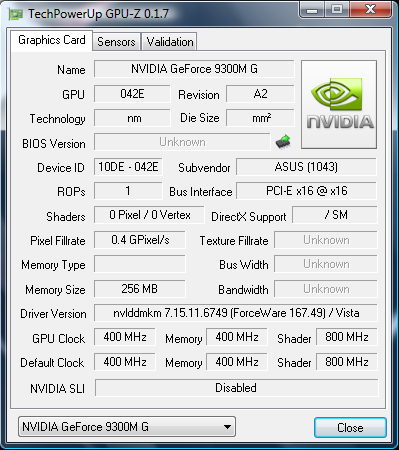This screenshot has height=450, width=399.
Task: Click the Name field showing GeForce 9300M G
Action: point(194,69)
